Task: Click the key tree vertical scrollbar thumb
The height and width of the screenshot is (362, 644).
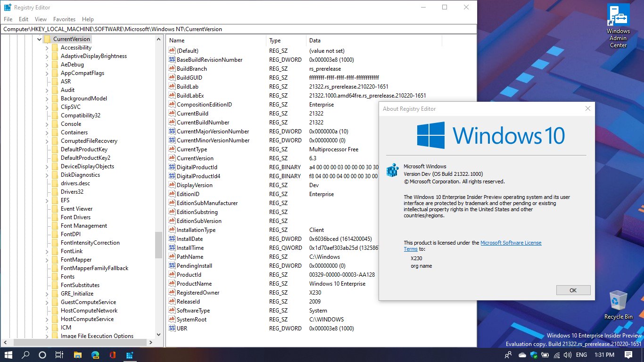Action: (x=159, y=245)
